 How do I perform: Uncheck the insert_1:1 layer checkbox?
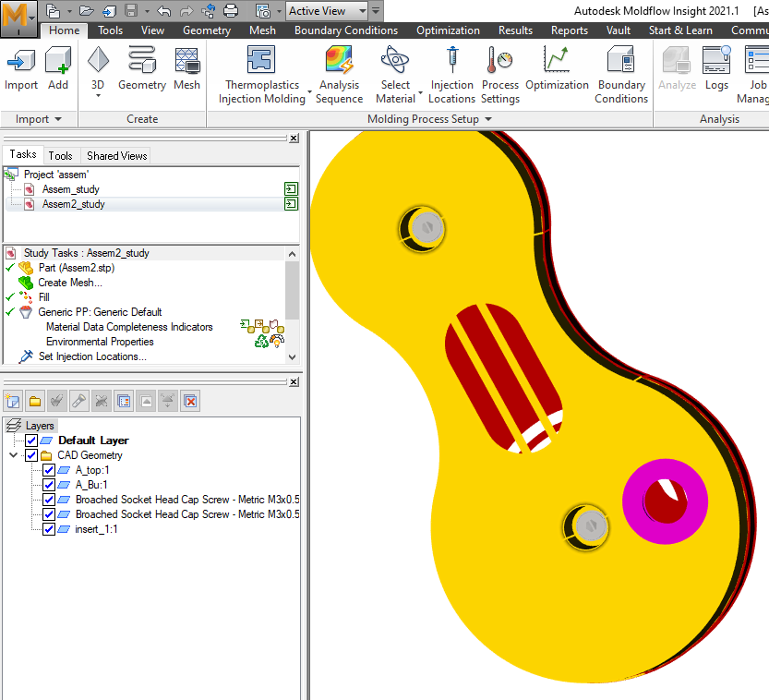pos(49,529)
